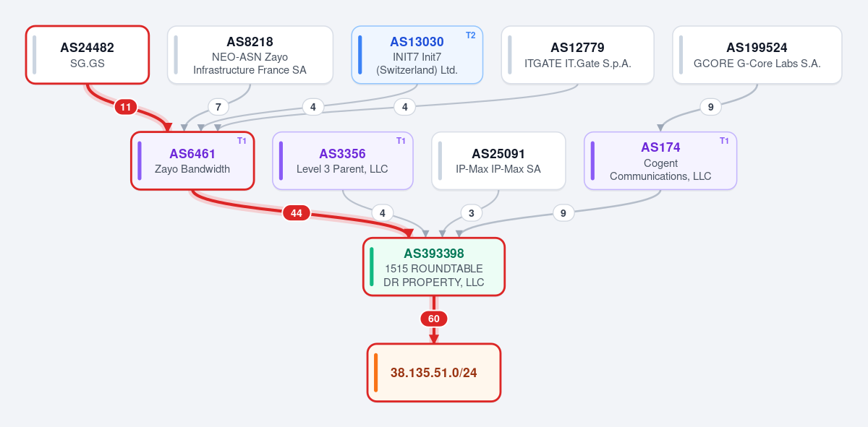This screenshot has height=427, width=868.
Task: Click the edge badge labeled 7
Action: click(x=218, y=107)
